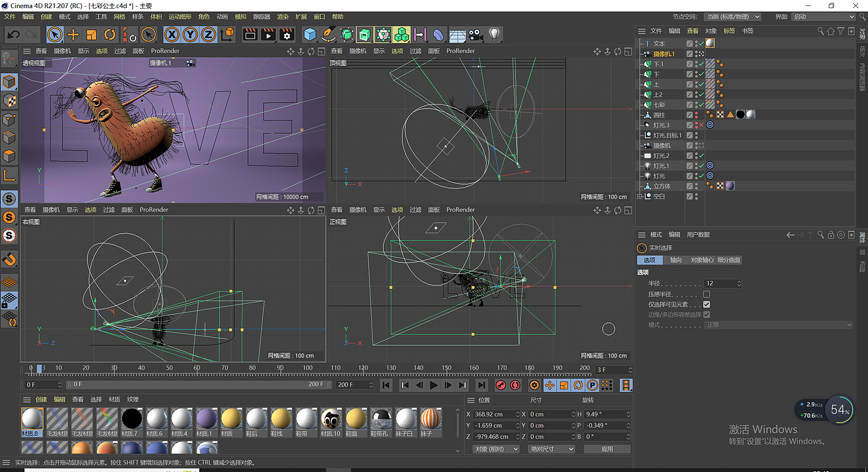Adjust the 半径 value stepper arrows

point(739,283)
